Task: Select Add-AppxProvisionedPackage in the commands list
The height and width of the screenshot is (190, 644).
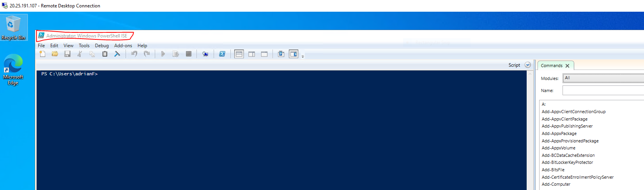Action: (x=570, y=141)
